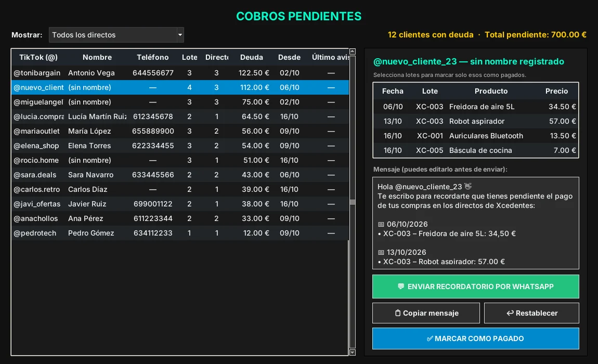Select the @javi_ofertas row
The height and width of the screenshot is (364, 598).
click(180, 204)
